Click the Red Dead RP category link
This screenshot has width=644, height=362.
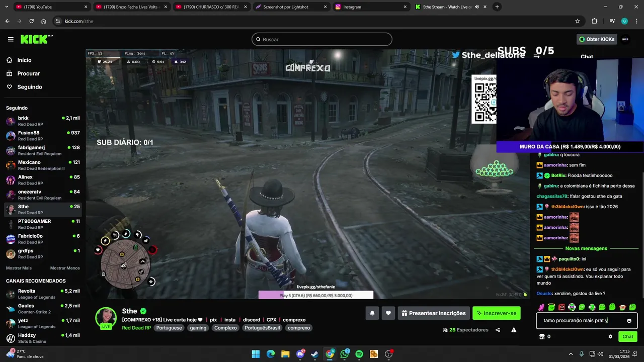[x=136, y=328]
